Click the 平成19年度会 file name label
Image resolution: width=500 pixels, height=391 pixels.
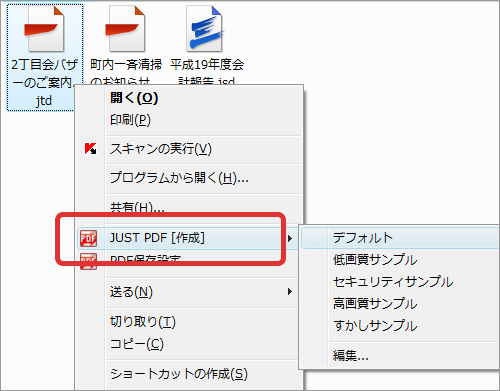click(207, 65)
